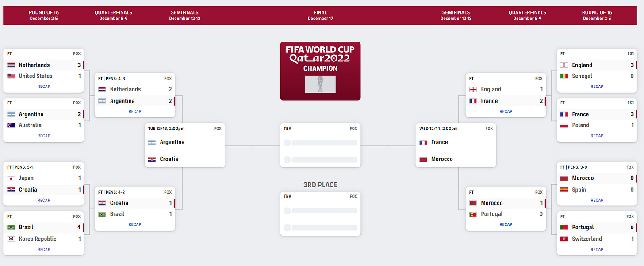Viewport: 644px width, 266px height.
Task: Open the RECAP for England vs France
Action: point(506,111)
